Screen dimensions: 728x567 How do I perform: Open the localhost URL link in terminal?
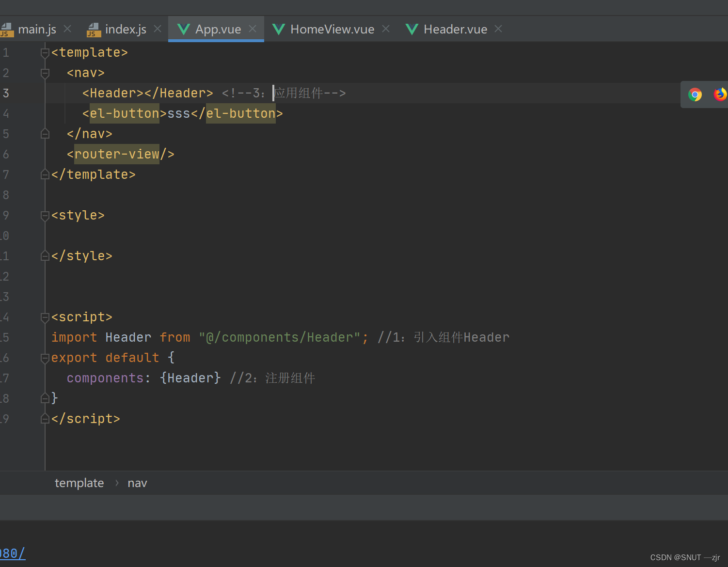13,553
